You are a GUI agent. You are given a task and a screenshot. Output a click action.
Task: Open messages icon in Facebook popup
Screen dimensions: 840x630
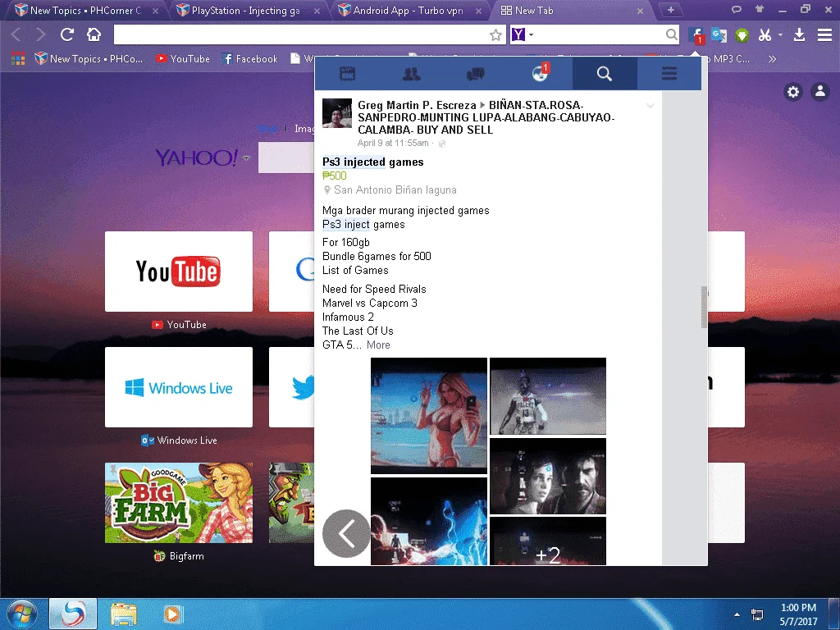click(x=476, y=74)
